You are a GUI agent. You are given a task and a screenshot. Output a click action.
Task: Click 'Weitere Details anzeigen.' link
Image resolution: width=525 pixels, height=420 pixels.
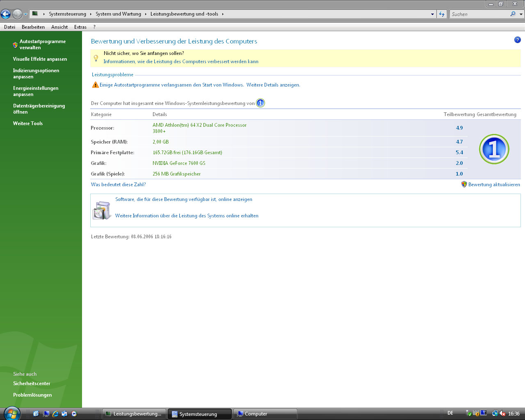(x=273, y=85)
